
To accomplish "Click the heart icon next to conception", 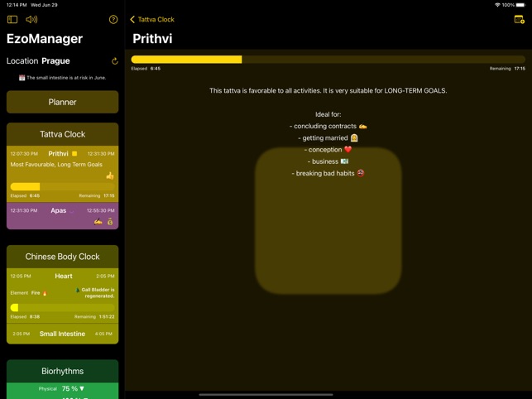I will tap(348, 149).
